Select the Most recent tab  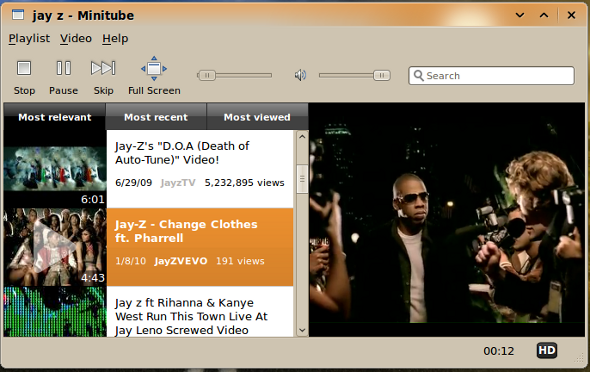156,117
